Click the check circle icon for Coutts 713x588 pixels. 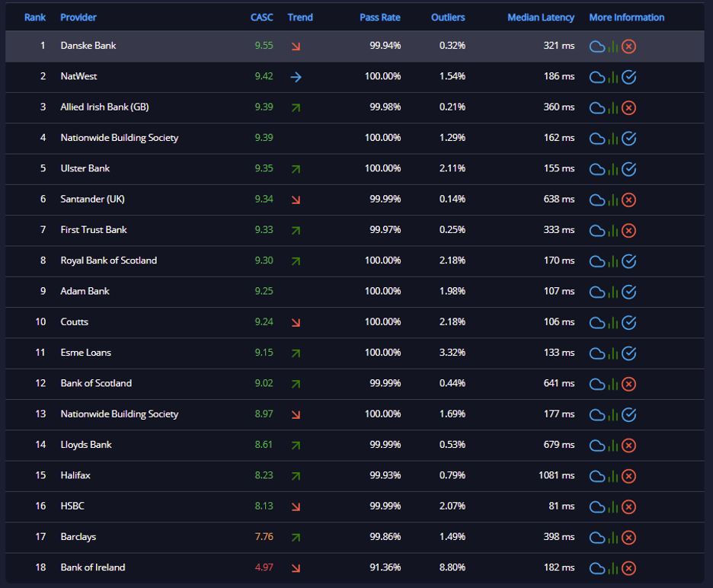tap(628, 323)
